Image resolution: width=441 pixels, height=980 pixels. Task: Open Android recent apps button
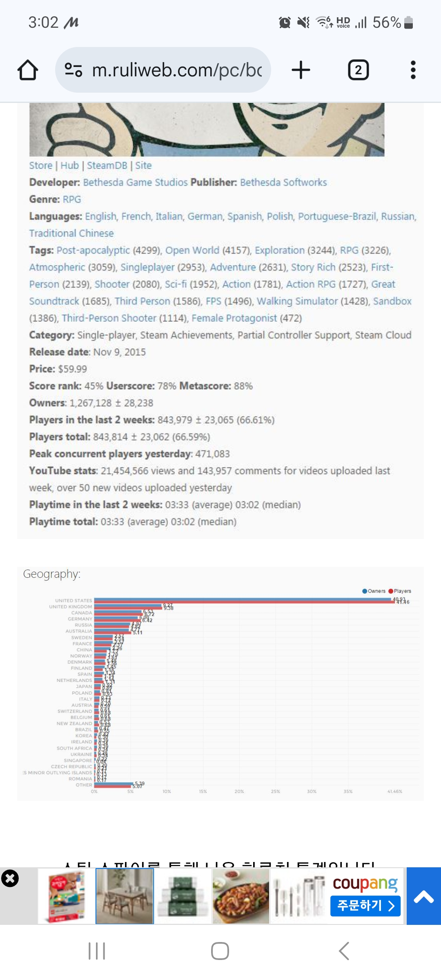(97, 951)
